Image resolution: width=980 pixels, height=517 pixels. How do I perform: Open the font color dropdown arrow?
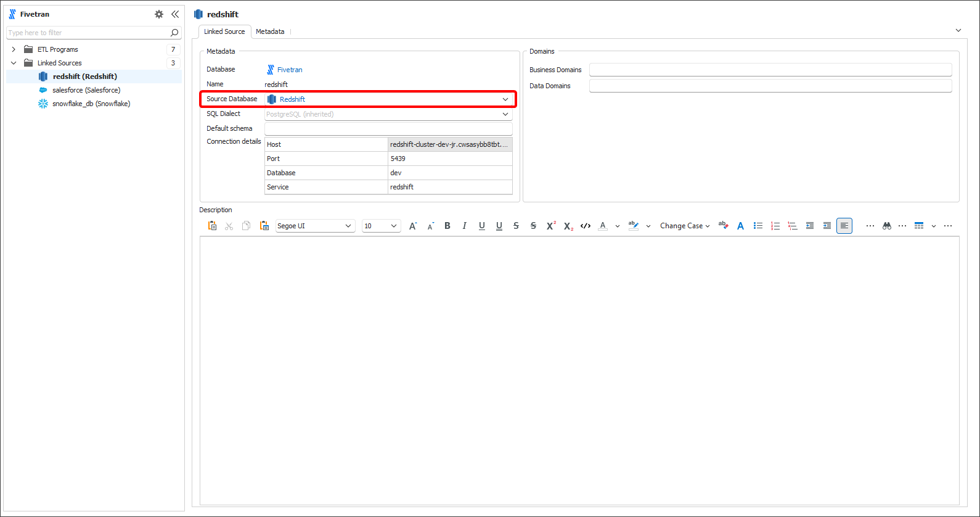coord(618,226)
